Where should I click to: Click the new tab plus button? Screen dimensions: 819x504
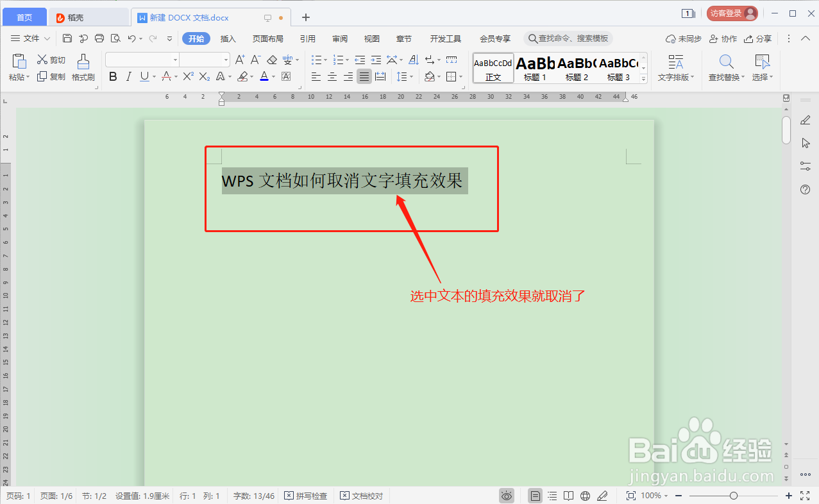pyautogui.click(x=306, y=17)
